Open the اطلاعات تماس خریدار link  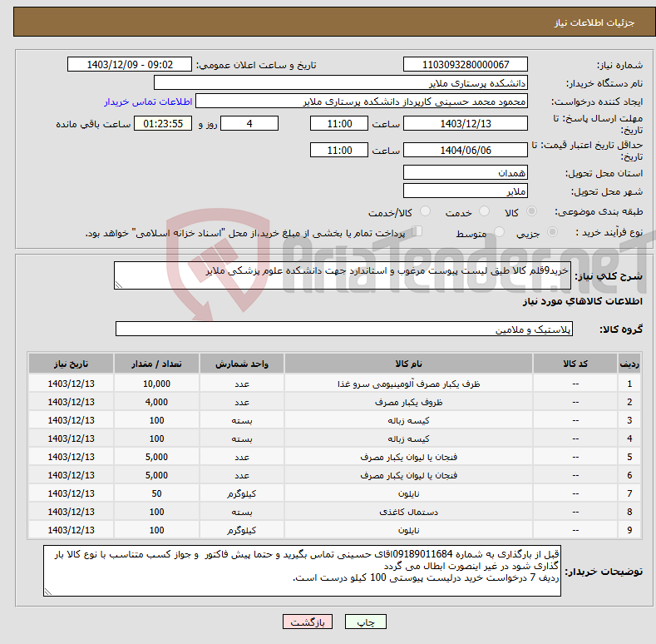(148, 102)
